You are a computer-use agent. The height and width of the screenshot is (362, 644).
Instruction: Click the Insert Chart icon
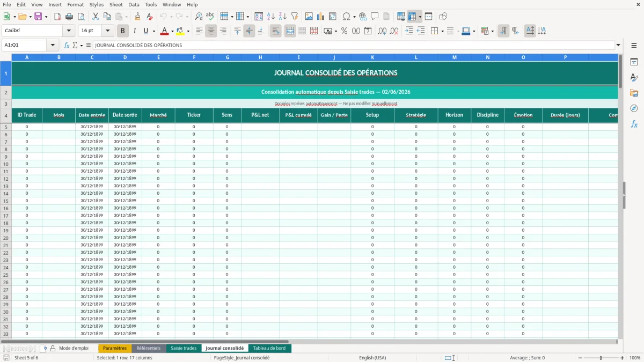(x=321, y=17)
